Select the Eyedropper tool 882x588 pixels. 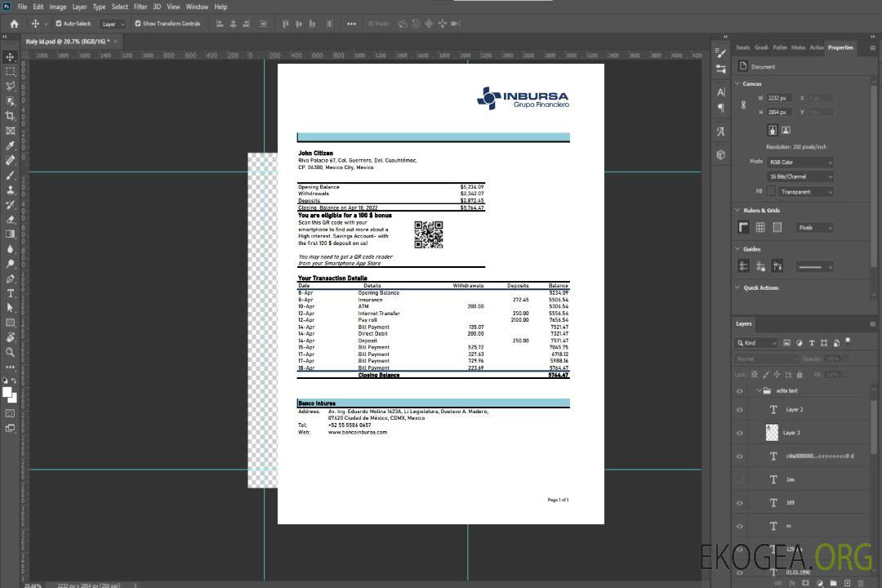click(x=10, y=145)
